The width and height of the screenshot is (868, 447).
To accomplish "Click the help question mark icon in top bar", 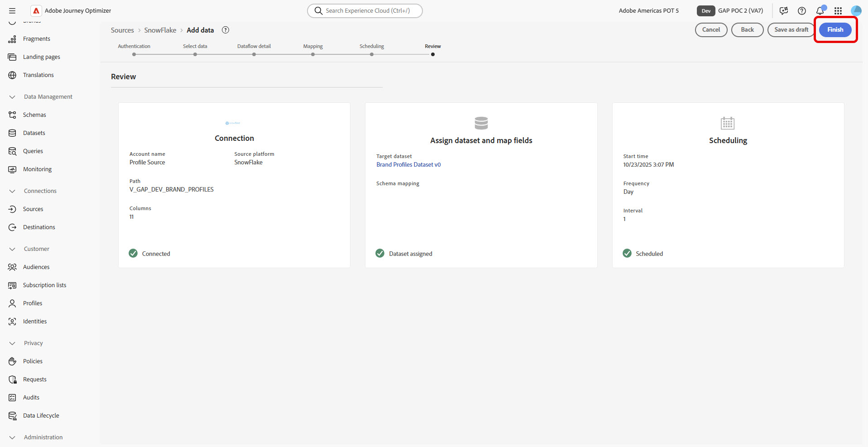I will click(x=802, y=11).
